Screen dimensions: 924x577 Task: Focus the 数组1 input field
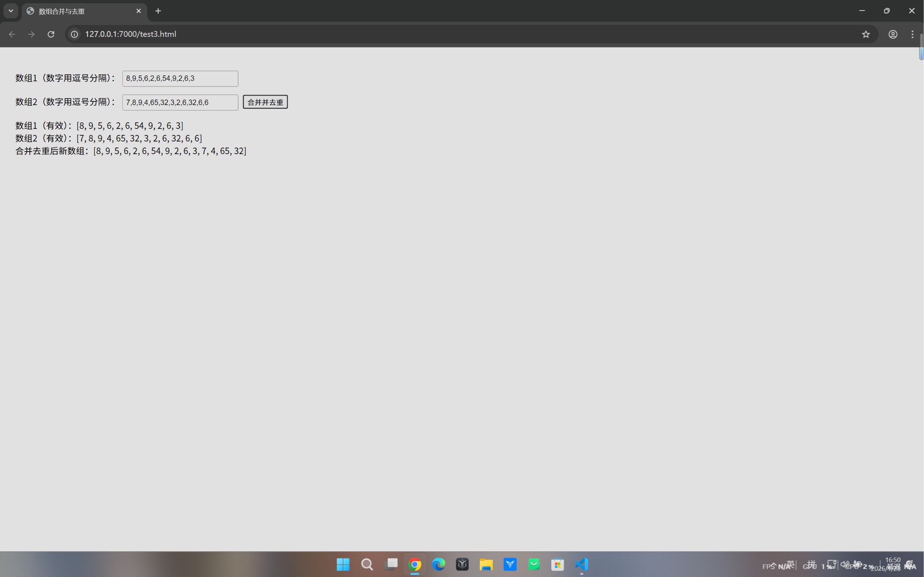(x=180, y=78)
